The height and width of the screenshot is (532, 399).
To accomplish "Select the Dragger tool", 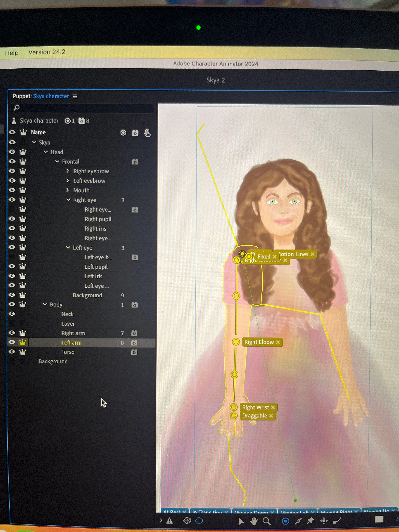I will pyautogui.click(x=324, y=521).
